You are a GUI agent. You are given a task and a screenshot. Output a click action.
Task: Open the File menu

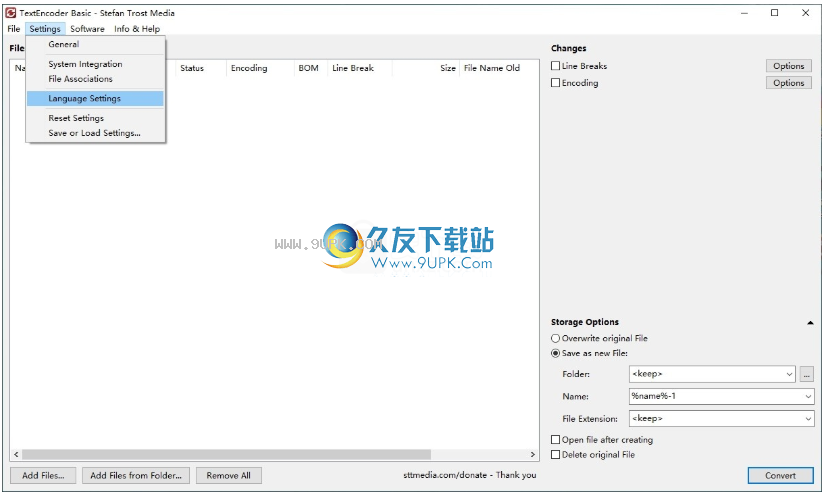[x=14, y=29]
